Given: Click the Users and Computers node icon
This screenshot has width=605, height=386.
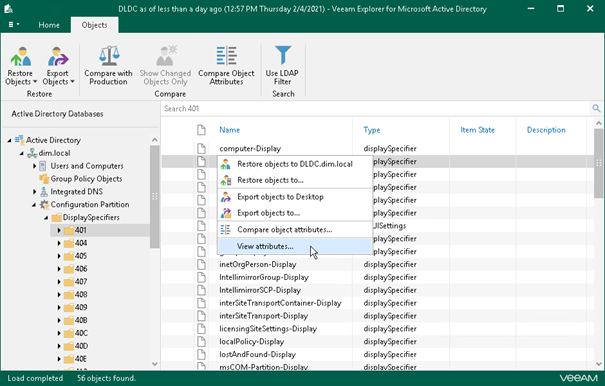Looking at the screenshot, I should [x=43, y=166].
